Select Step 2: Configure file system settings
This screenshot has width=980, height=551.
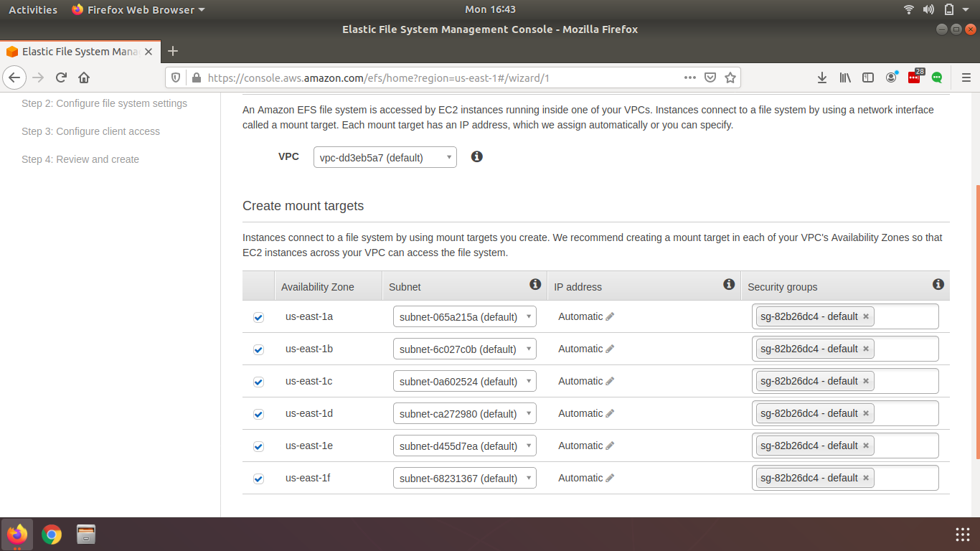(x=104, y=103)
